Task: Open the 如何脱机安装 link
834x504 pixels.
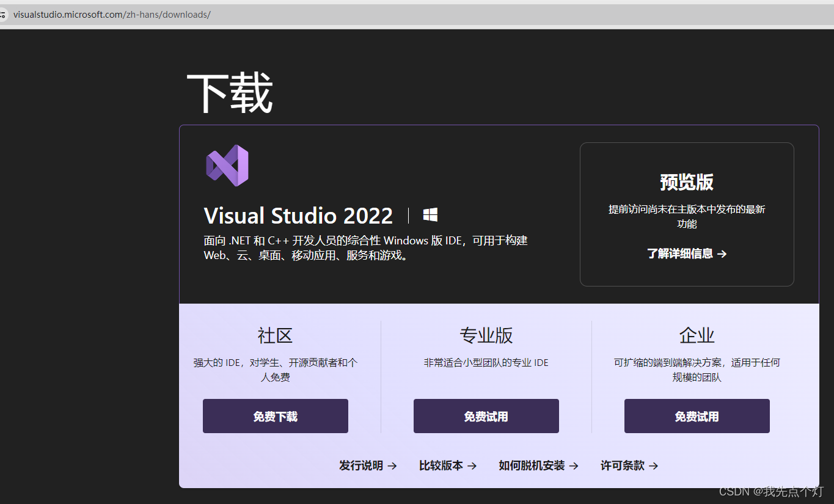Action: (533, 466)
